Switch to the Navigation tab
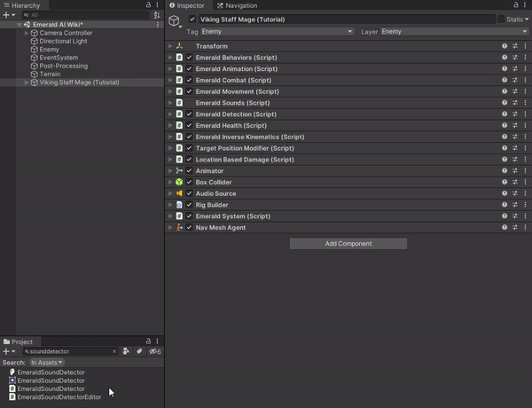 coord(238,5)
